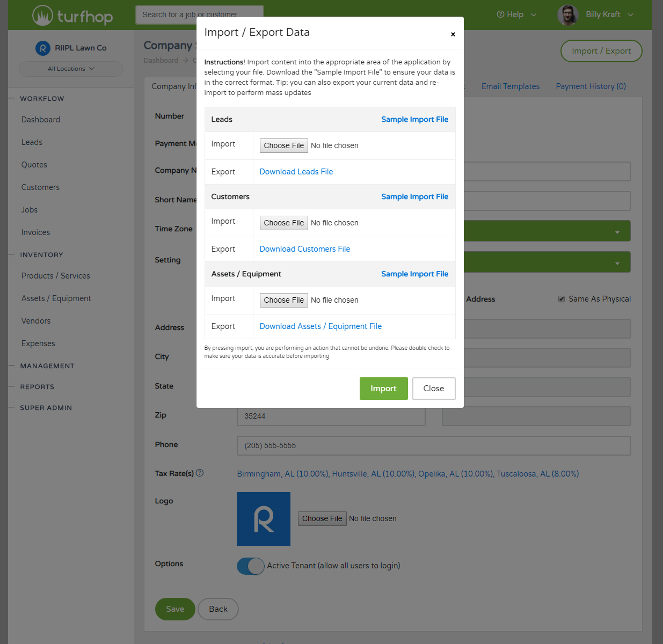Screen dimensions: 663x644
Task: Click Billy Kraft's profile avatar
Action: (x=567, y=15)
